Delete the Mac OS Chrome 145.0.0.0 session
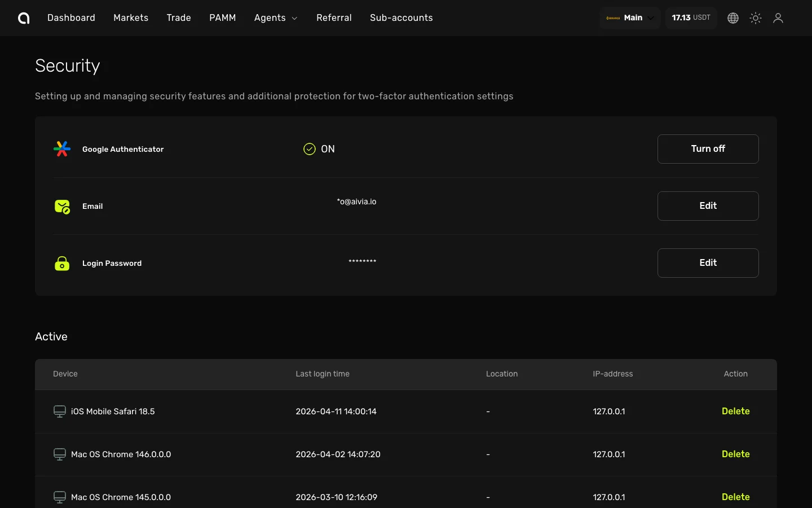The height and width of the screenshot is (508, 812). (x=735, y=497)
